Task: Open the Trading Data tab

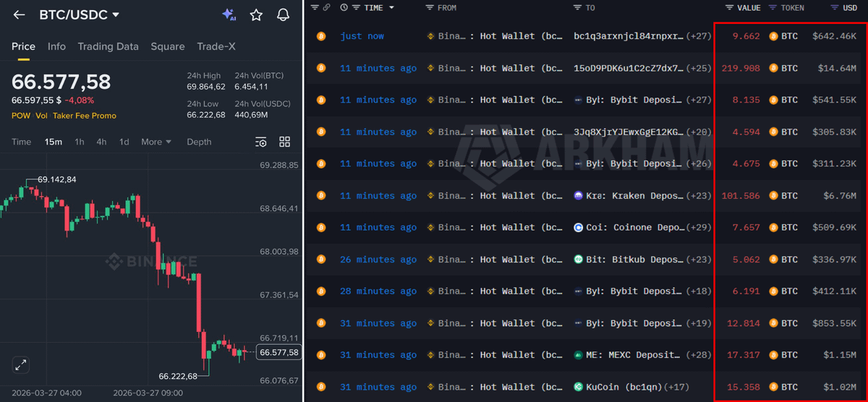Action: tap(108, 46)
